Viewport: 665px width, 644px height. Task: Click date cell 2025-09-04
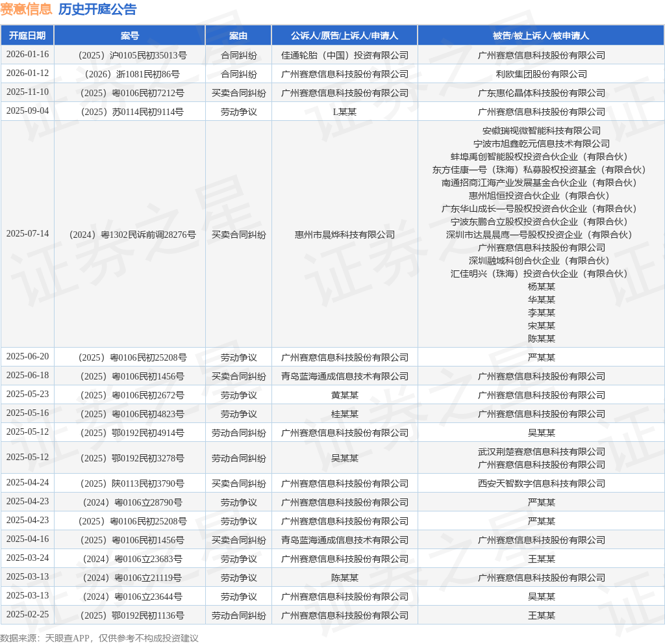coord(27,111)
